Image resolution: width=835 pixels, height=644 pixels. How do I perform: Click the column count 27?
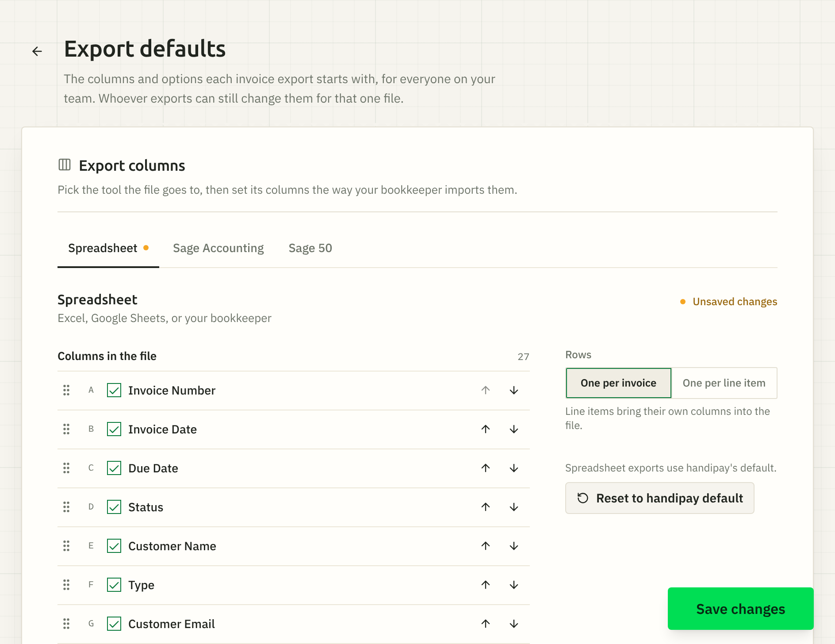[524, 356]
